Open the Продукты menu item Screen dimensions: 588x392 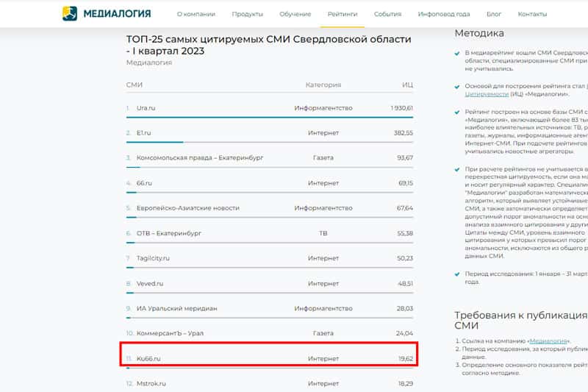click(248, 14)
